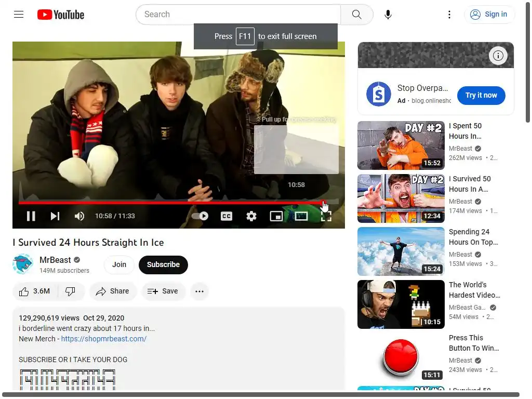
Task: Click video title I Survived 24 Hours
Action: (88, 242)
